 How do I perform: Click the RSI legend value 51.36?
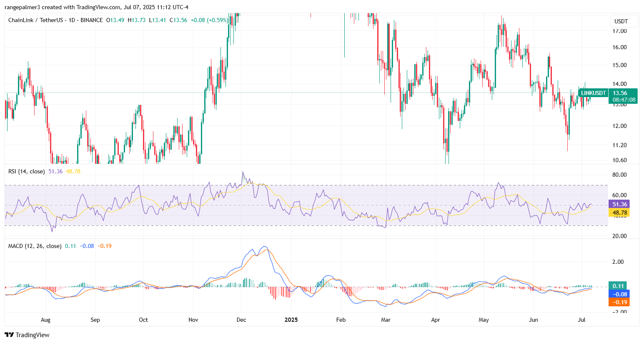(x=55, y=171)
